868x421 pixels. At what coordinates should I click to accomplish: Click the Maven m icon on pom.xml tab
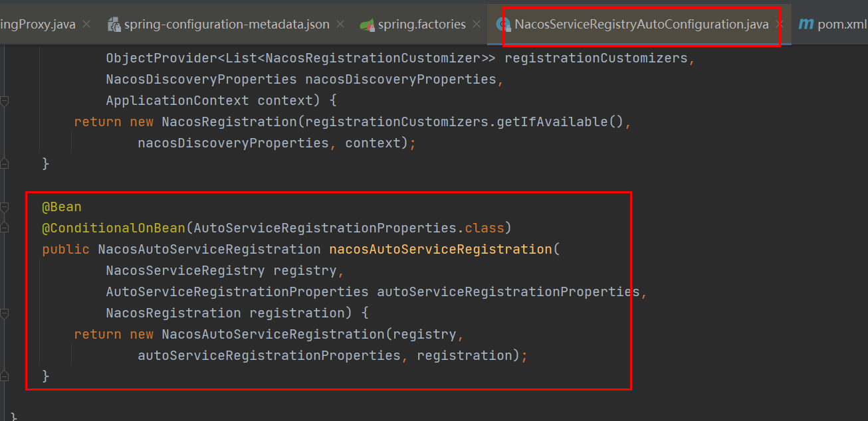pyautogui.click(x=806, y=25)
